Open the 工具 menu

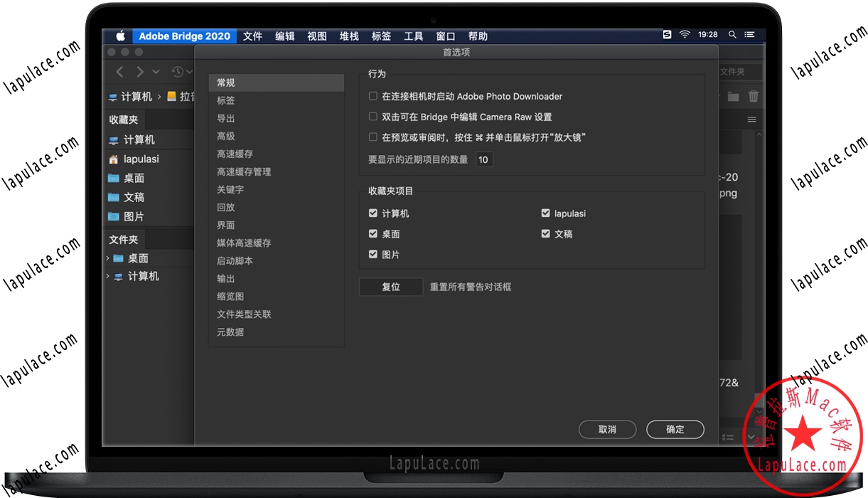tap(413, 36)
